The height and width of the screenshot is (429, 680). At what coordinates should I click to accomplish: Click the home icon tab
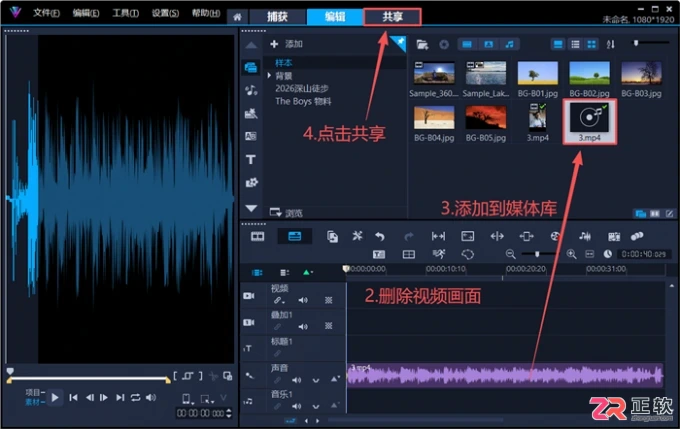[x=237, y=17]
